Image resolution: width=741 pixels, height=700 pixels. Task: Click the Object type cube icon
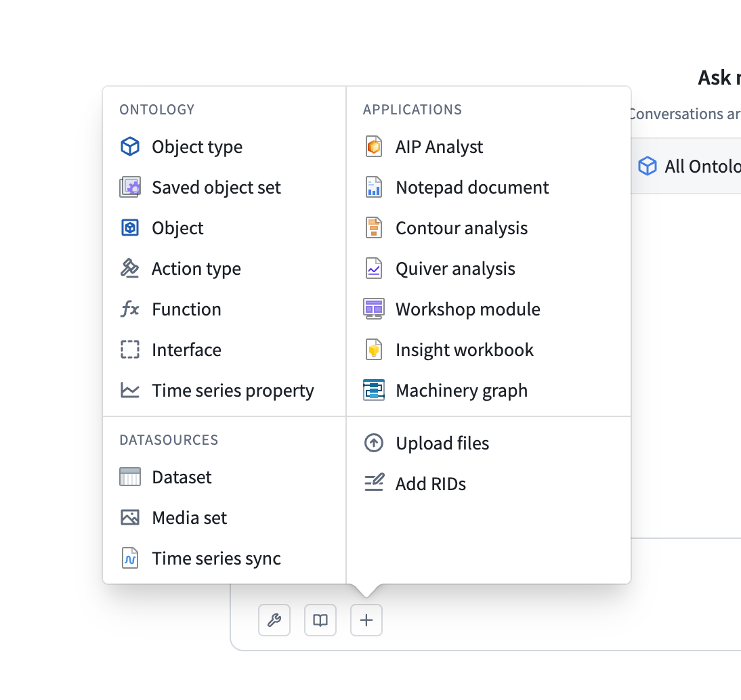pos(130,146)
